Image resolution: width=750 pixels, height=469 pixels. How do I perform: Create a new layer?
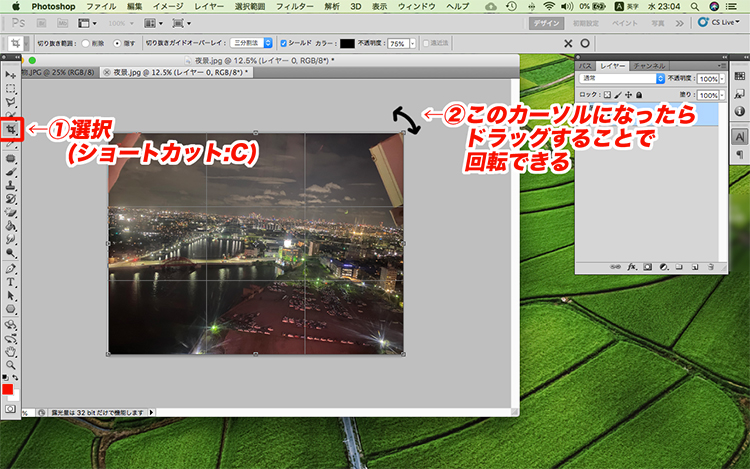(695, 267)
